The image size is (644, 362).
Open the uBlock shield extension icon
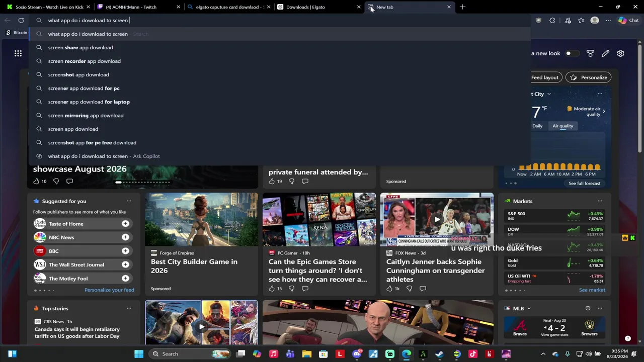[x=539, y=20]
